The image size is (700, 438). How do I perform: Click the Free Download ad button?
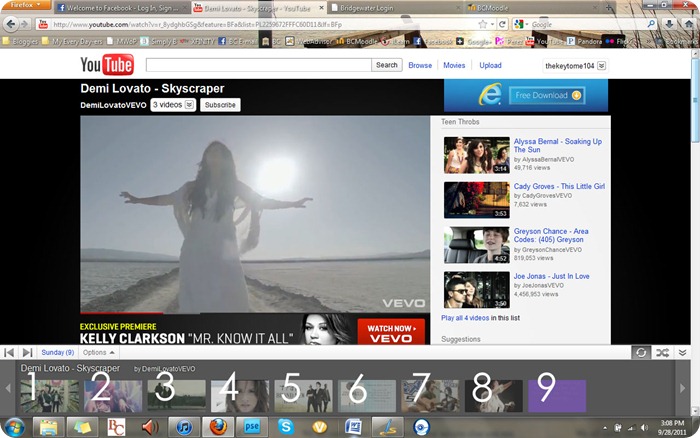pyautogui.click(x=547, y=95)
